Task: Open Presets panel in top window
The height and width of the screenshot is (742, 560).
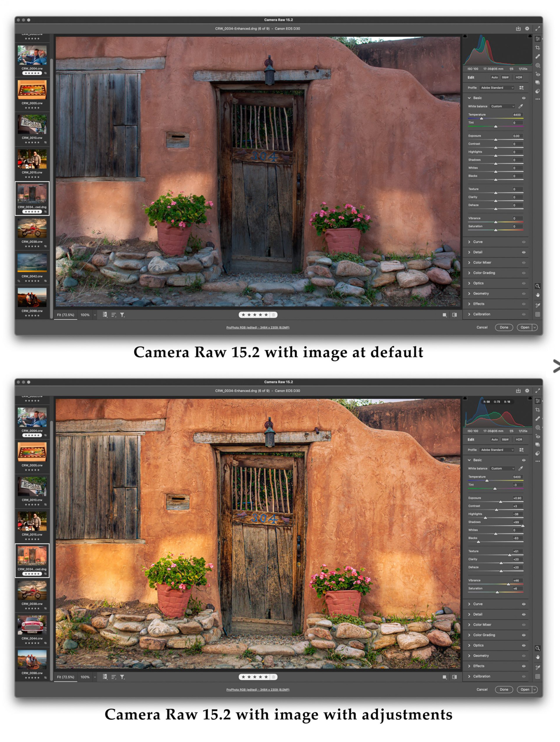Action: pos(537,91)
